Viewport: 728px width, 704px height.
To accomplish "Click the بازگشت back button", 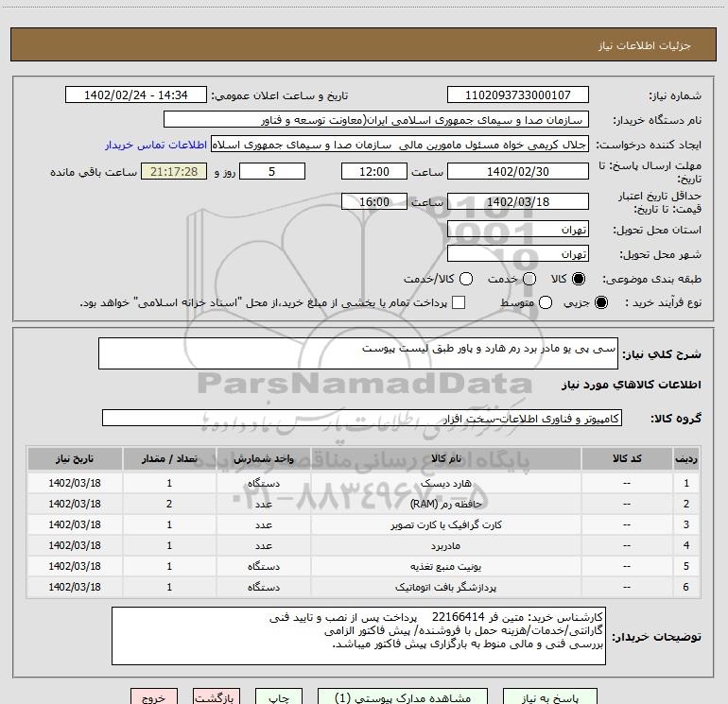I will pos(217,697).
